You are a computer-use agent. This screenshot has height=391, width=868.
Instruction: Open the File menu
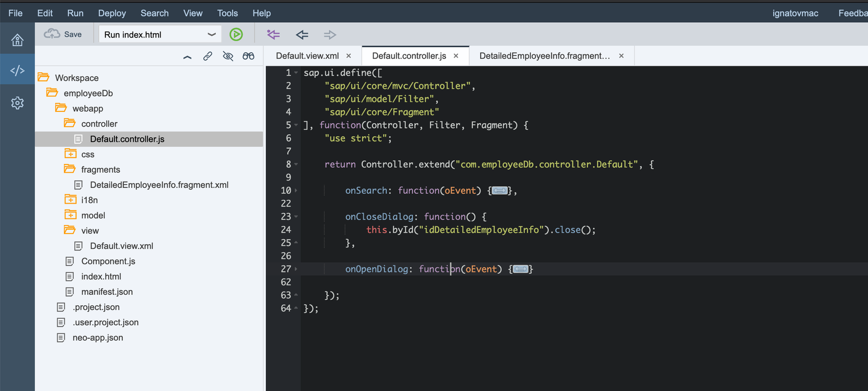click(x=15, y=13)
